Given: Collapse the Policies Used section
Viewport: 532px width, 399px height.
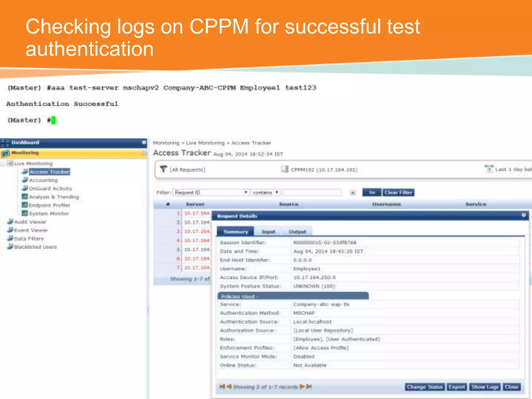Looking at the screenshot, I should [293, 296].
